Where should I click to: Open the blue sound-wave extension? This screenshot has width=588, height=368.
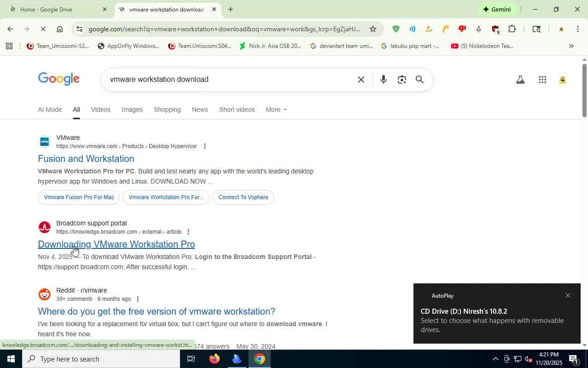pos(412,29)
